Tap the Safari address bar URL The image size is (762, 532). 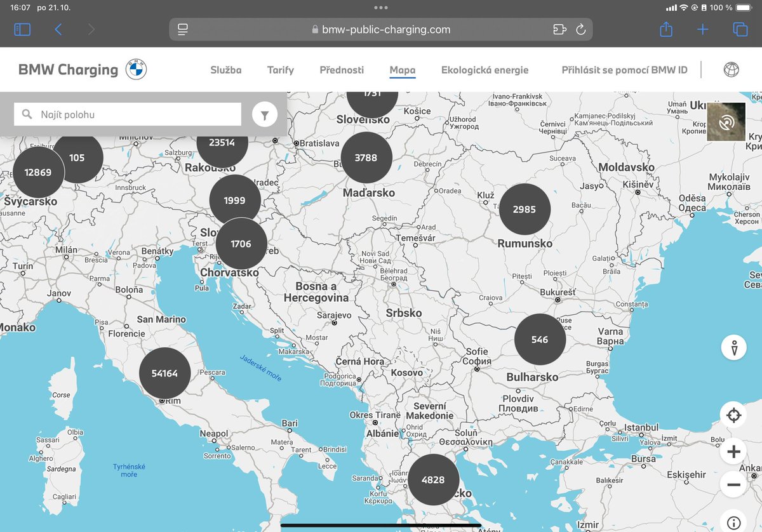coord(386,29)
